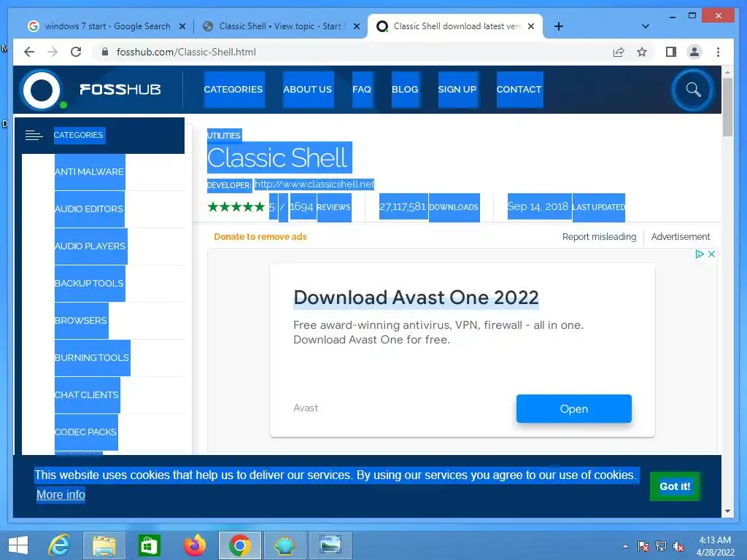Screen dimensions: 747x560
Task: Click the scrollbar down arrow
Action: [x=727, y=511]
